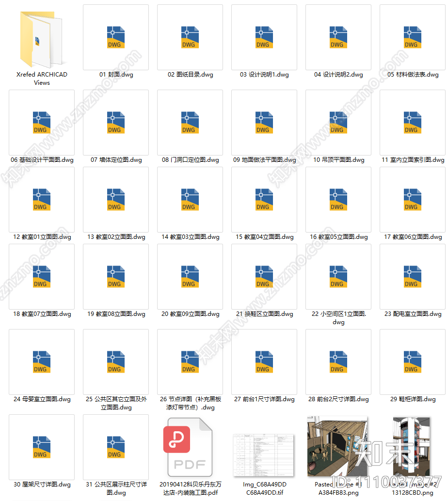Click the file name '19 教室08立面图.dwg'

116,314
